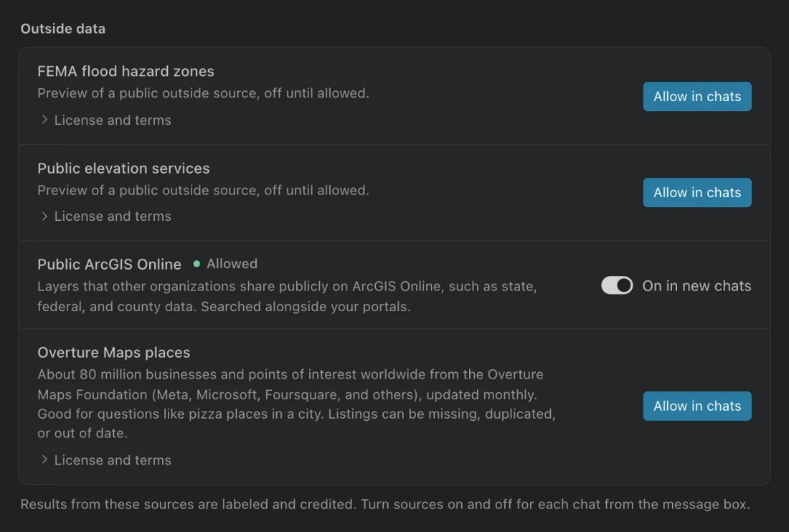Image resolution: width=789 pixels, height=532 pixels.
Task: Click the 'Results from these sources' footer note
Action: (x=385, y=504)
